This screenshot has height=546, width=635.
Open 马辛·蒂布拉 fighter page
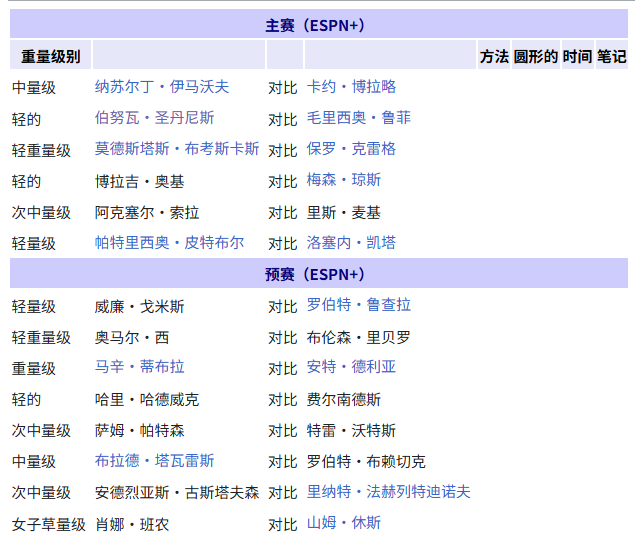coord(139,367)
